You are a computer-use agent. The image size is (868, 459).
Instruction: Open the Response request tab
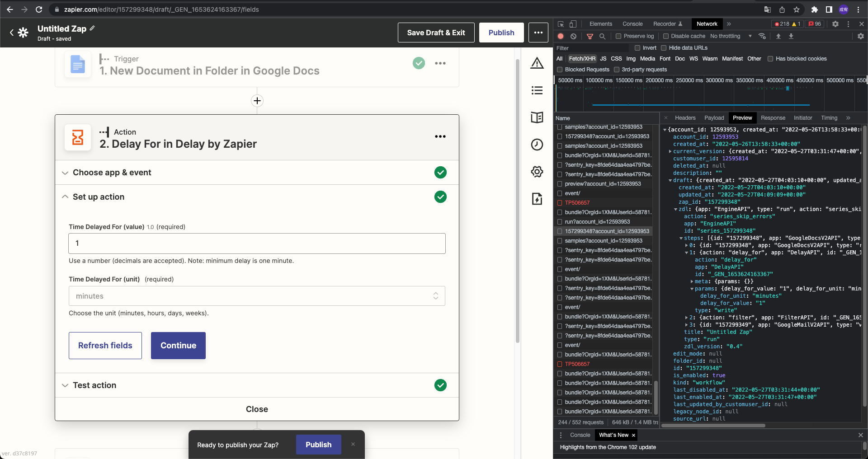773,118
